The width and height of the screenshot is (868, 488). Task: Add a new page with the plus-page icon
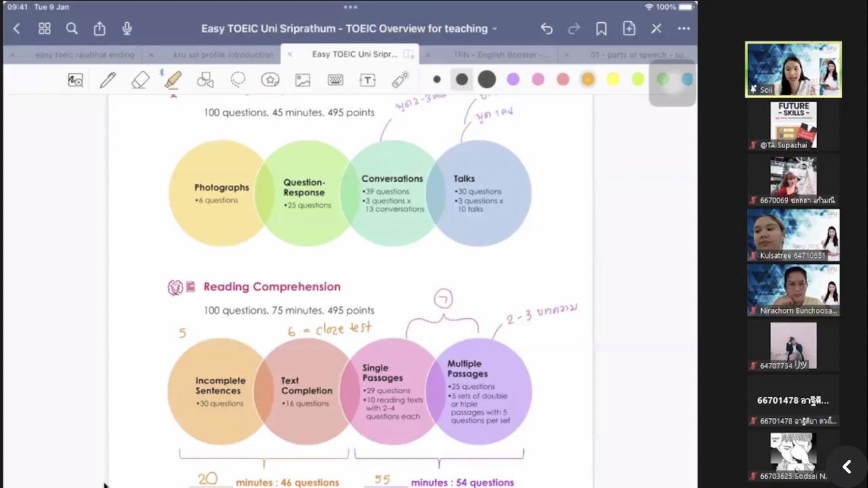point(629,29)
